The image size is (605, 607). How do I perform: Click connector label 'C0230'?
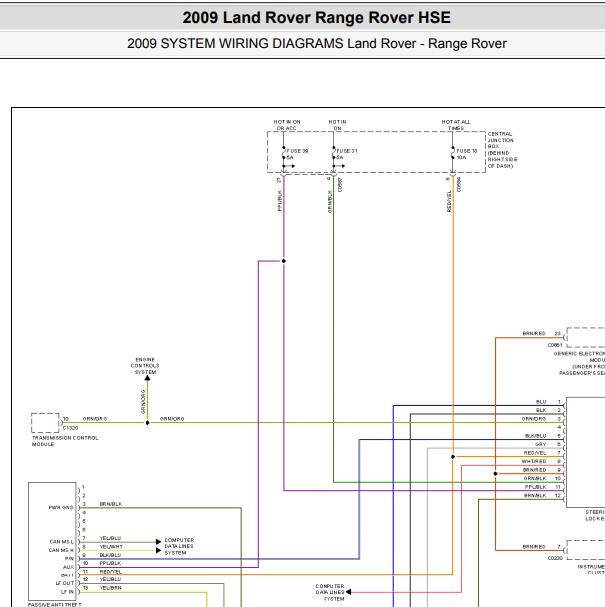(555, 558)
